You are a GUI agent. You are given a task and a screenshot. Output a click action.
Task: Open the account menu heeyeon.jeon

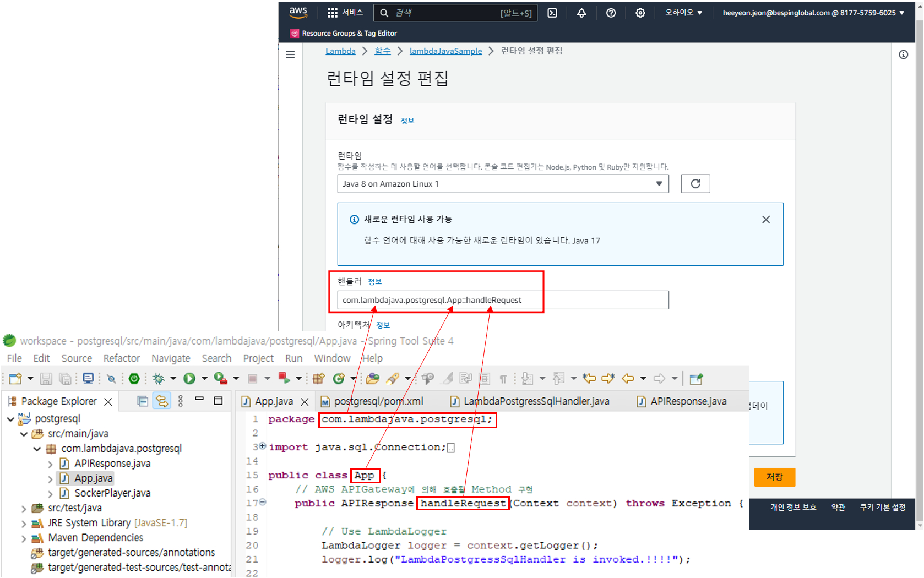[x=813, y=13]
